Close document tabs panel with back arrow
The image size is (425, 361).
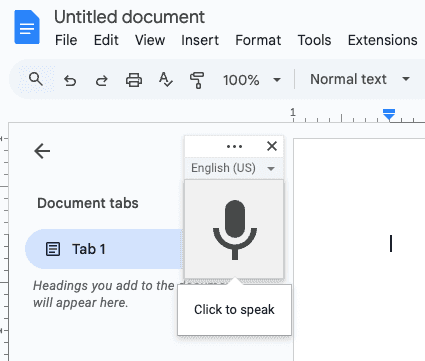tap(42, 151)
